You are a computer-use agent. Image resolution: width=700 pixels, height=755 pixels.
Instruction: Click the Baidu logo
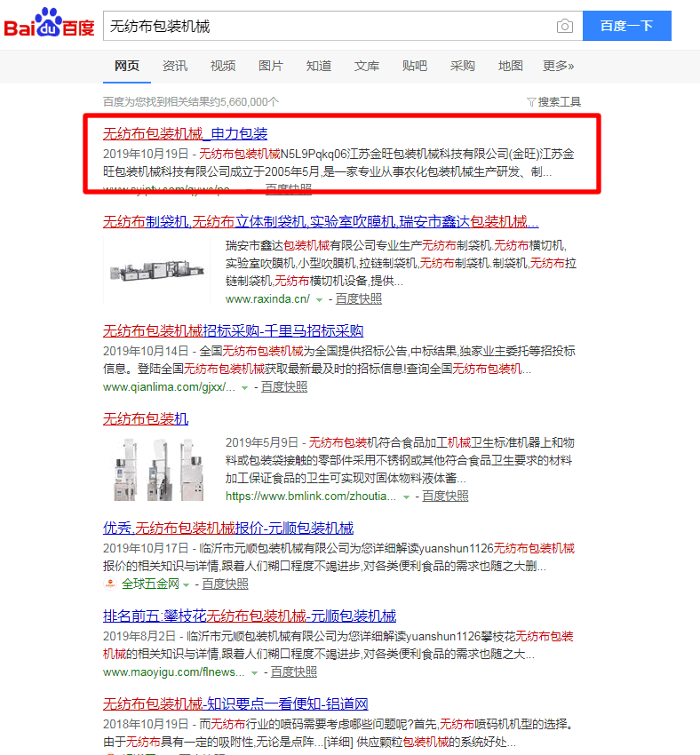[x=49, y=23]
